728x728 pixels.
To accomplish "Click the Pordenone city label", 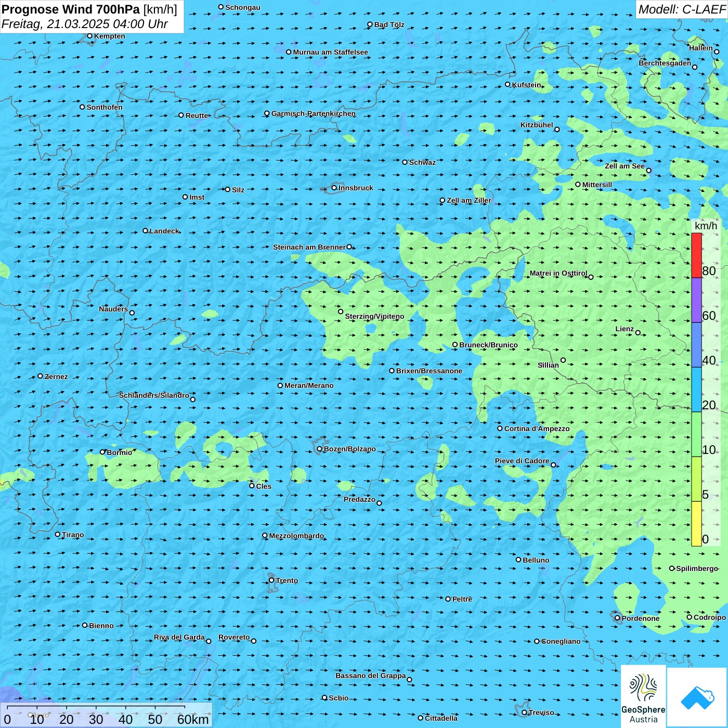I will pos(641,618).
